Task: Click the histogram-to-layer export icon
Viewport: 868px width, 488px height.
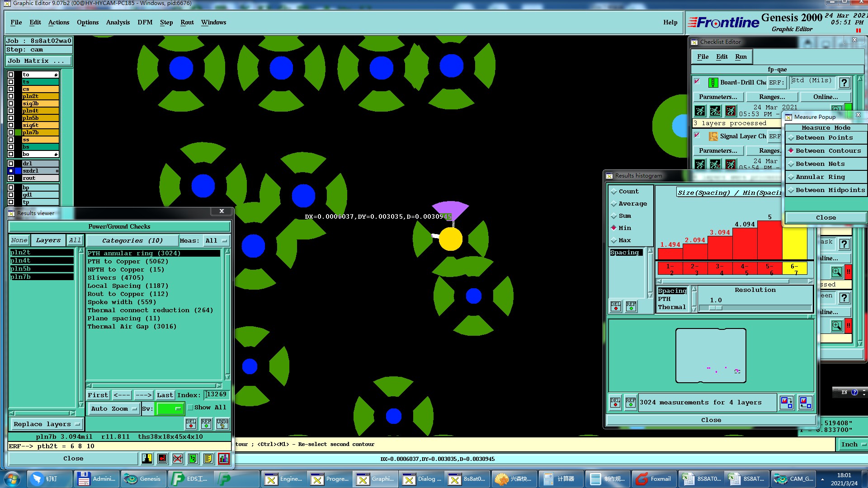Action: (x=786, y=402)
